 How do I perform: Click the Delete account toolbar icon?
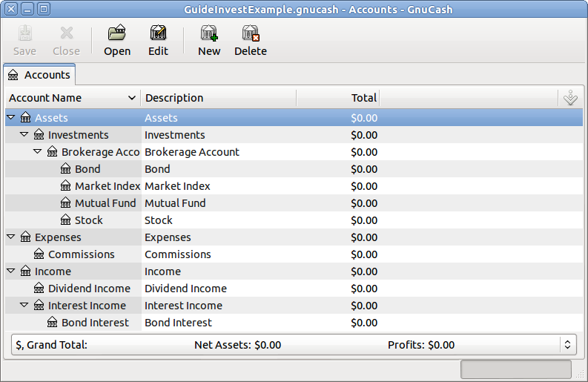click(x=251, y=33)
